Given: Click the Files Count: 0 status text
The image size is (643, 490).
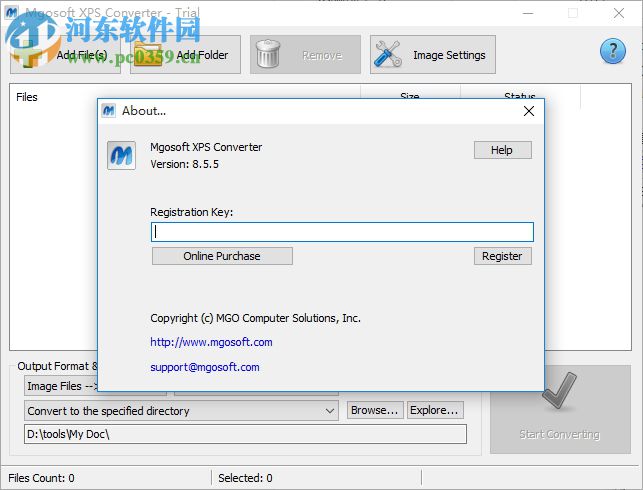Looking at the screenshot, I should (41, 478).
